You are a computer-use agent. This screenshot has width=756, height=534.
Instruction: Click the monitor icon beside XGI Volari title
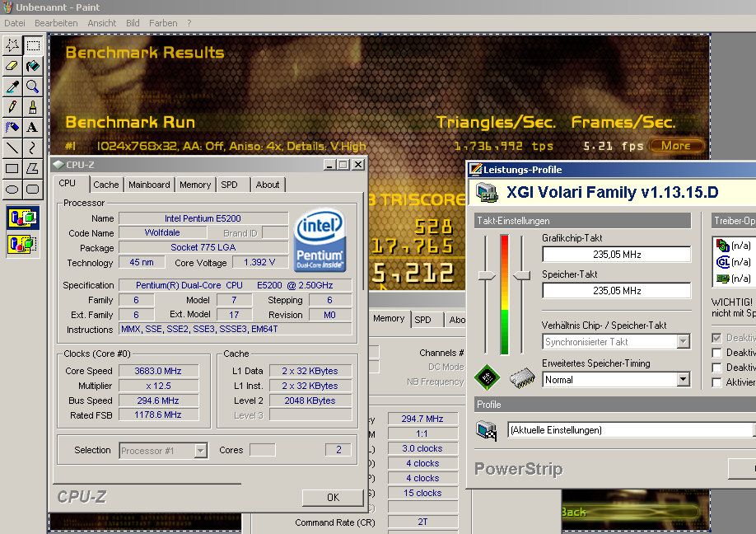(x=487, y=193)
